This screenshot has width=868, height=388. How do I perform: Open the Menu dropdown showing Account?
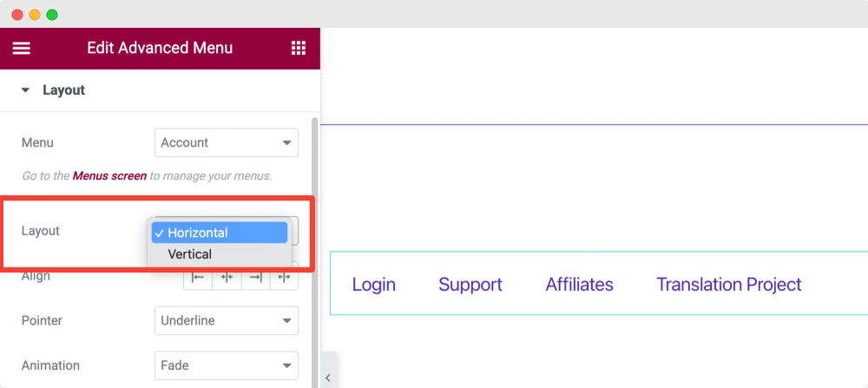coord(227,142)
